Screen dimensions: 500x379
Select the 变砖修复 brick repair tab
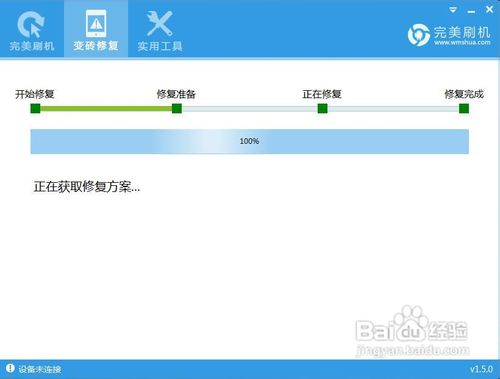pos(96,29)
